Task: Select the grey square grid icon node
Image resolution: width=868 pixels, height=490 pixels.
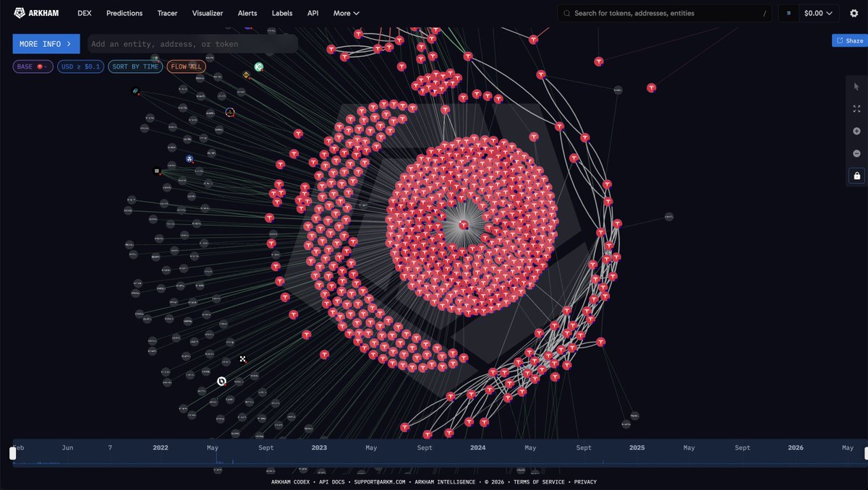Action: point(156,171)
